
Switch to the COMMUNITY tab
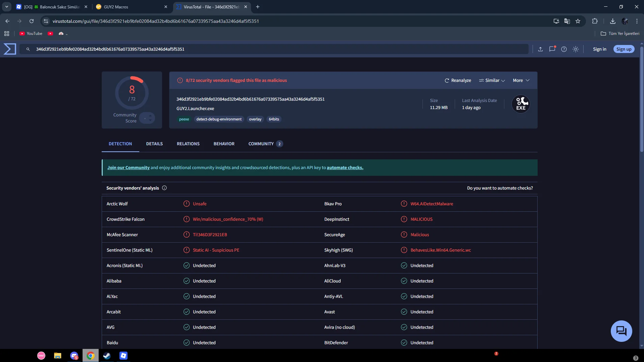pos(265,144)
